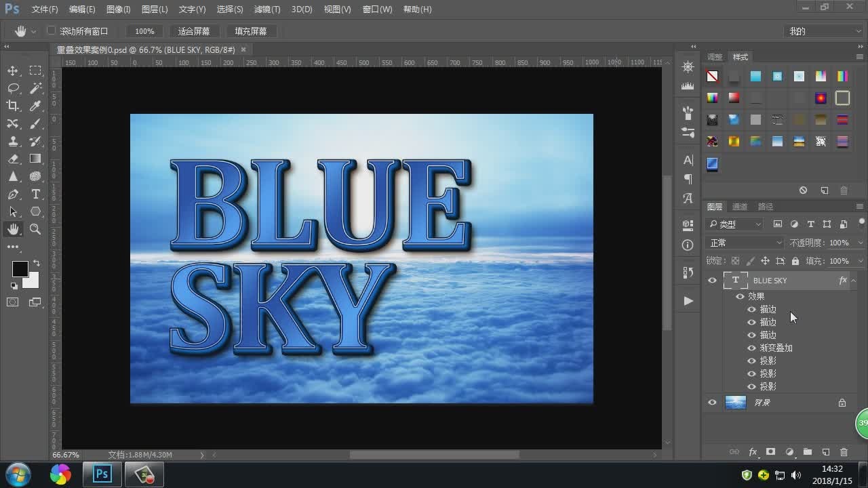
Task: Open the 滤镜(T) menu
Action: point(267,9)
